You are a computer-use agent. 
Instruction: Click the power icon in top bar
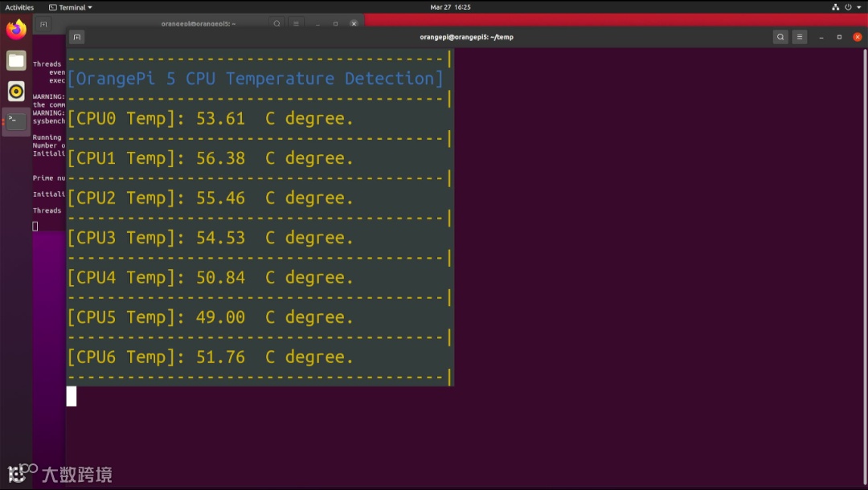tap(848, 7)
